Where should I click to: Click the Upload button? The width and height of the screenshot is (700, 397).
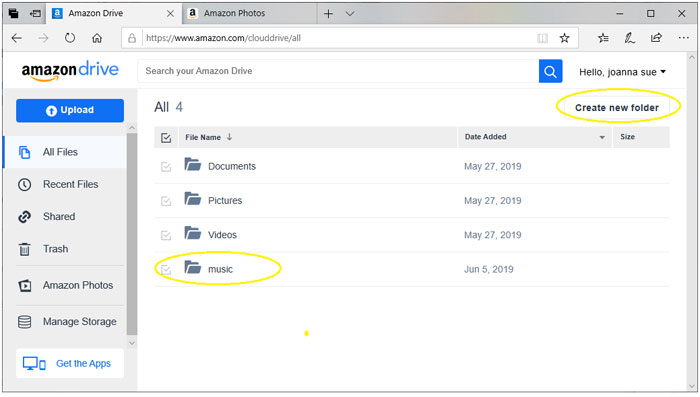click(70, 110)
